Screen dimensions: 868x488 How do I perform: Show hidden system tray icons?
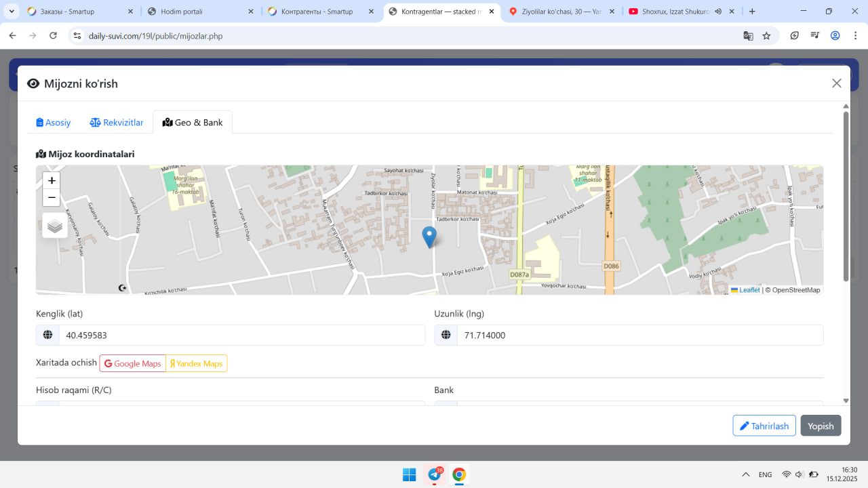pos(746,474)
